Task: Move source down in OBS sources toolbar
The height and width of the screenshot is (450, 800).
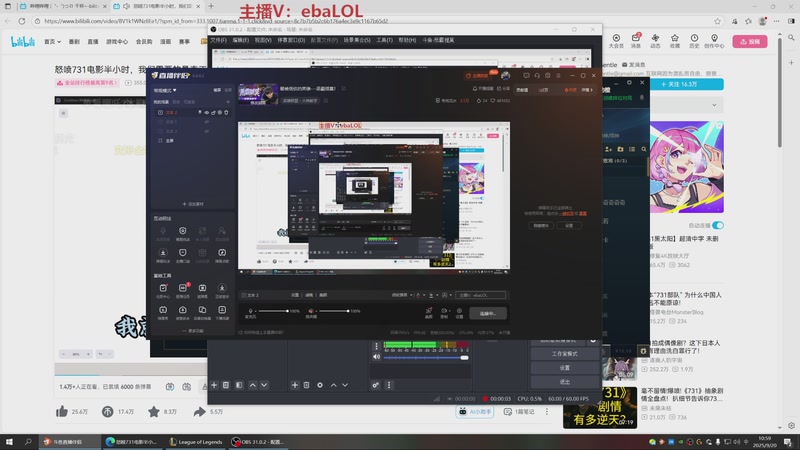Action: click(x=345, y=385)
